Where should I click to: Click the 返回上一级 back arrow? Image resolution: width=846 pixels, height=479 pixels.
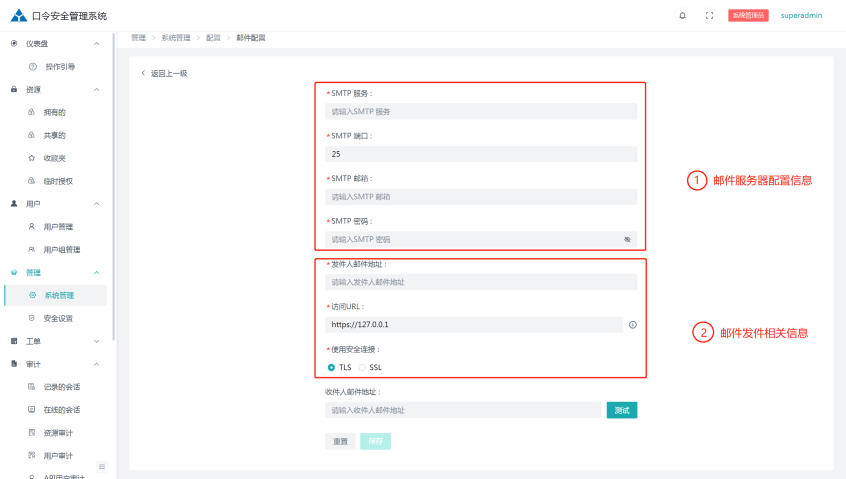(x=144, y=73)
